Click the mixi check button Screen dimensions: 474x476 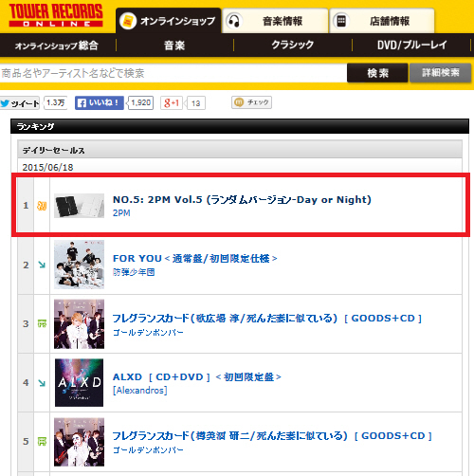(251, 102)
